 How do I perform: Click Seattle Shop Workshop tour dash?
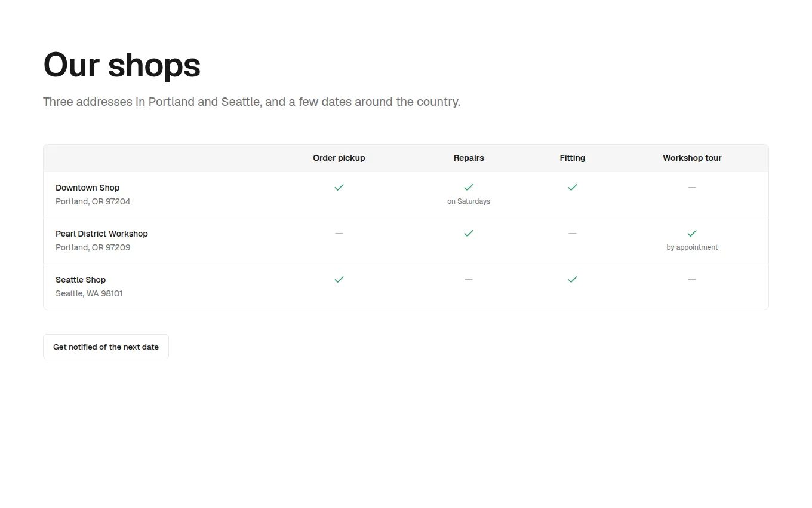click(x=692, y=280)
